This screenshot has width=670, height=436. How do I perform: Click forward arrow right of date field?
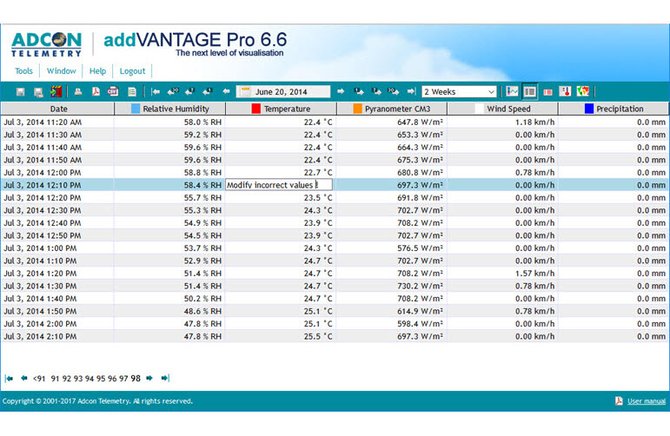[x=341, y=91]
